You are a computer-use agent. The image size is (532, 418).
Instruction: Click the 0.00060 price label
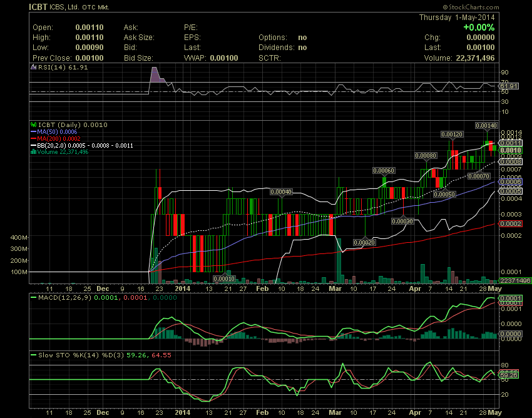tap(384, 171)
